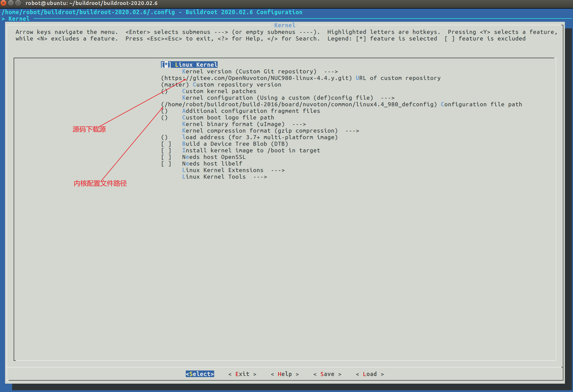Click the Kernel dialog title text
The height and width of the screenshot is (392, 573).
point(285,25)
